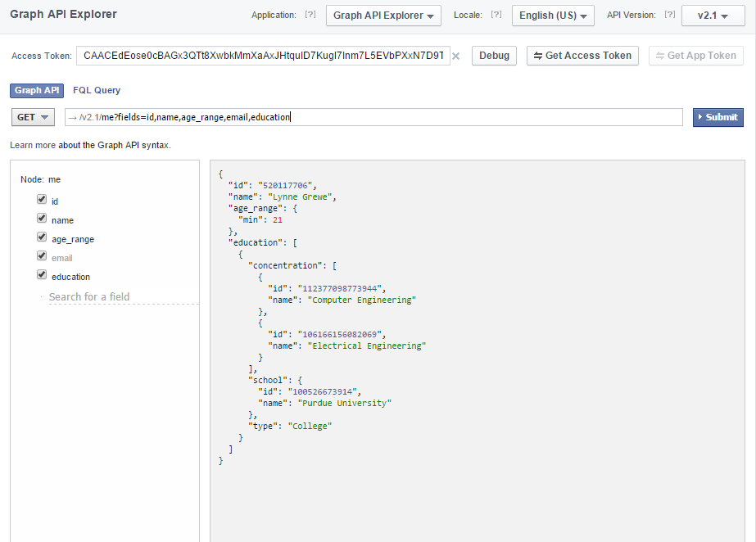The image size is (756, 542).
Task: Click the Application help [?] icon
Action: (310, 15)
